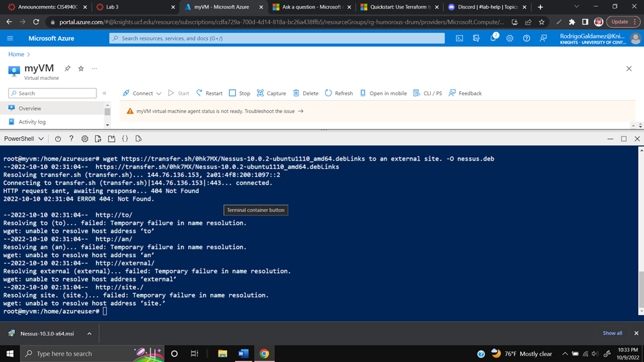
Task: Open Cloud Shell from the Azure header
Action: coord(459,38)
